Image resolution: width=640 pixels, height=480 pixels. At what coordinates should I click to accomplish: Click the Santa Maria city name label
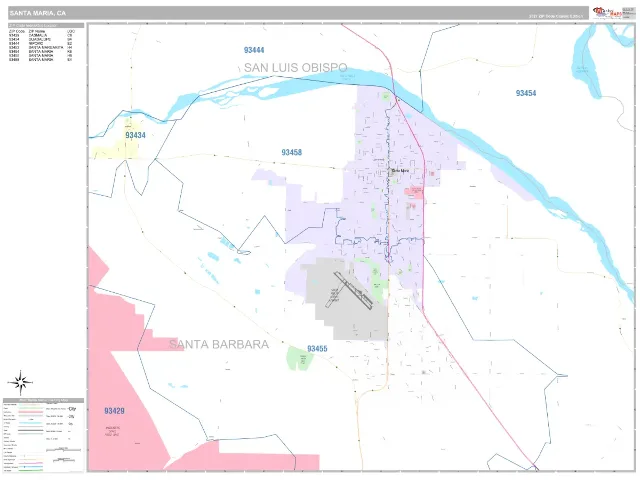(400, 171)
